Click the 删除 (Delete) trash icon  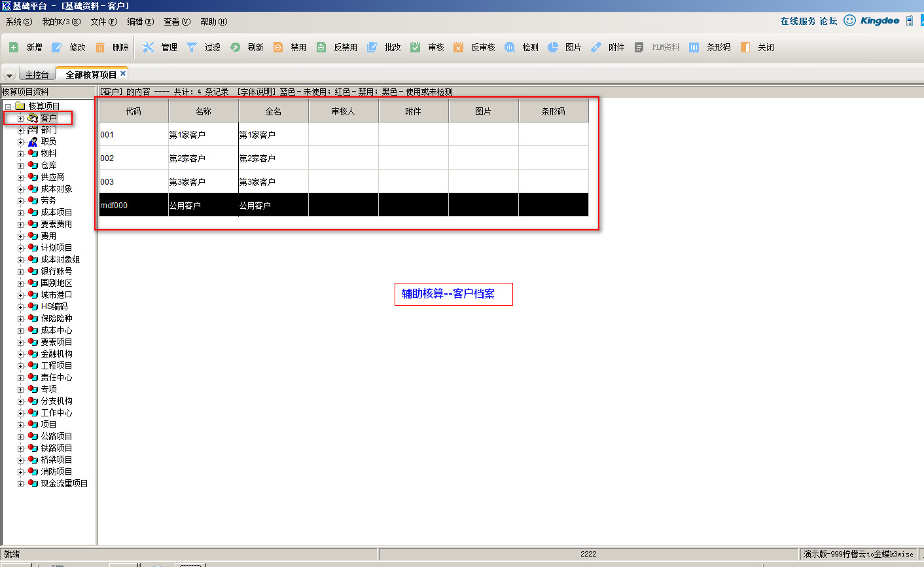(x=100, y=47)
